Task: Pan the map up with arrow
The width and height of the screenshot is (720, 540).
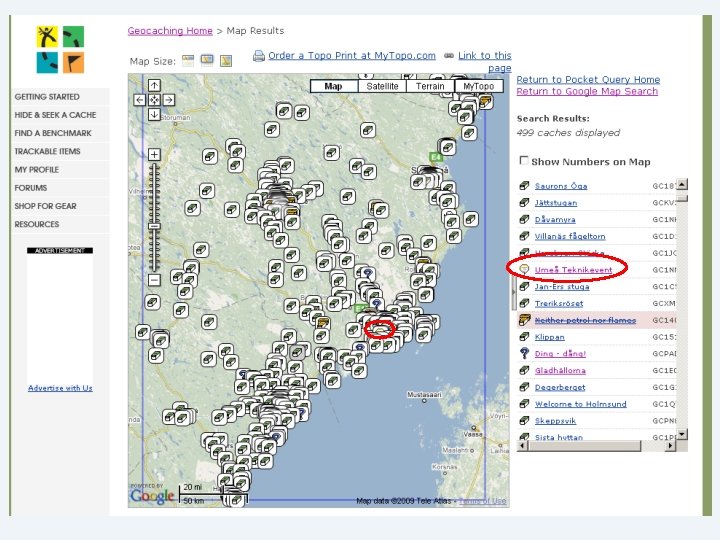Action: pyautogui.click(x=154, y=85)
